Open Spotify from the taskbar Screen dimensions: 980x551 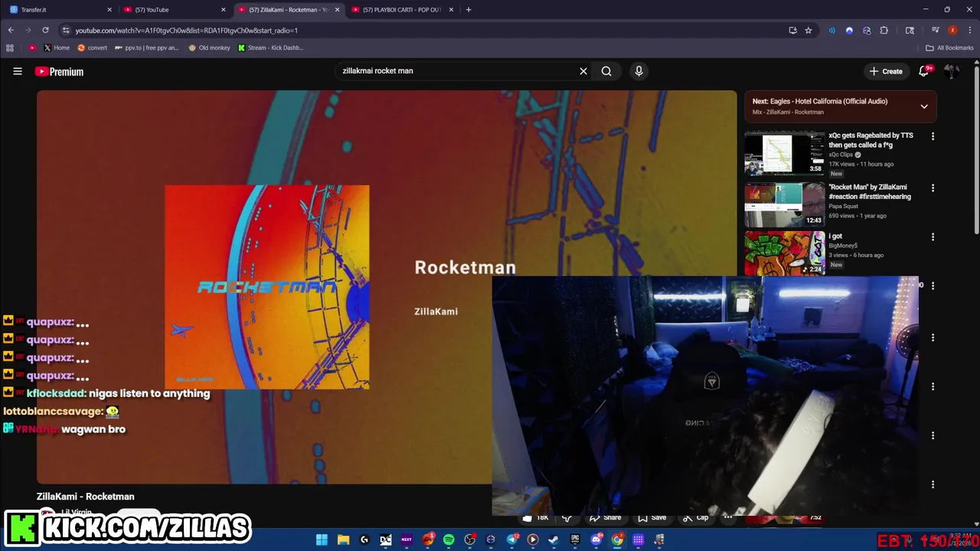click(x=449, y=540)
